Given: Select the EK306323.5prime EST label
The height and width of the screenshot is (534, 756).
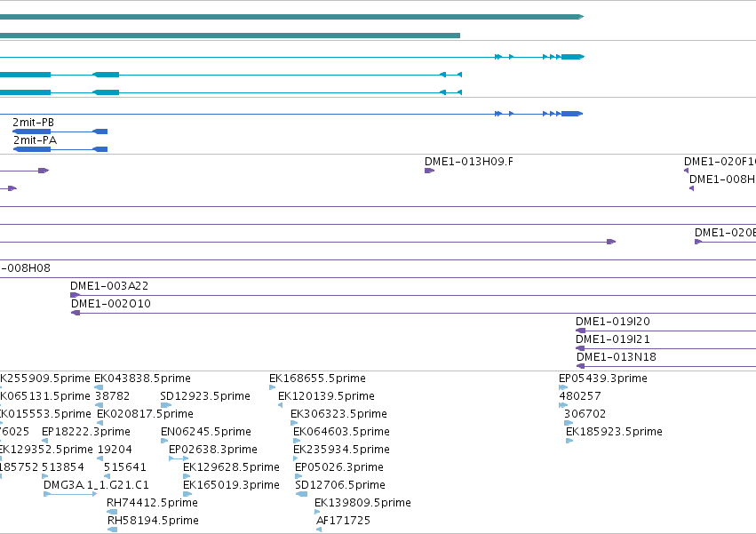Looking at the screenshot, I should click(x=338, y=414).
